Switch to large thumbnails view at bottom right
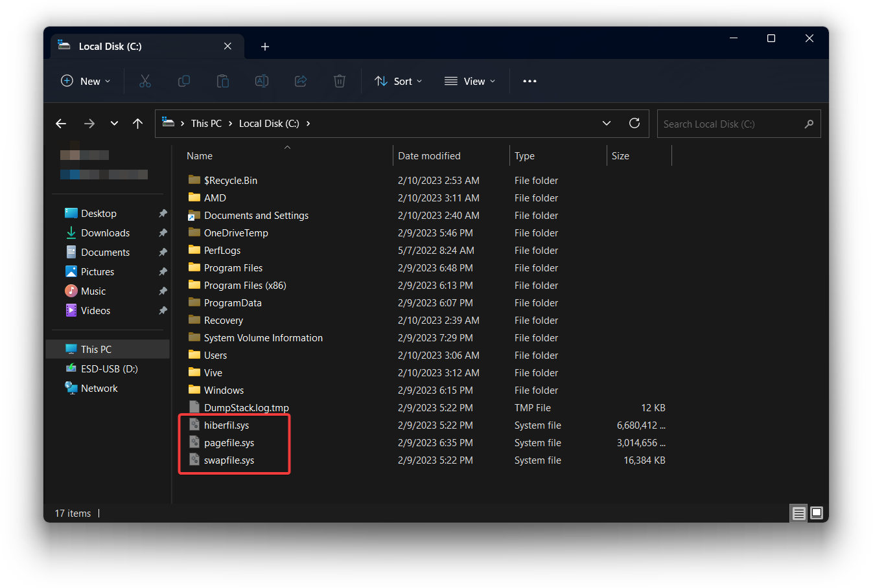The width and height of the screenshot is (873, 588). [817, 513]
